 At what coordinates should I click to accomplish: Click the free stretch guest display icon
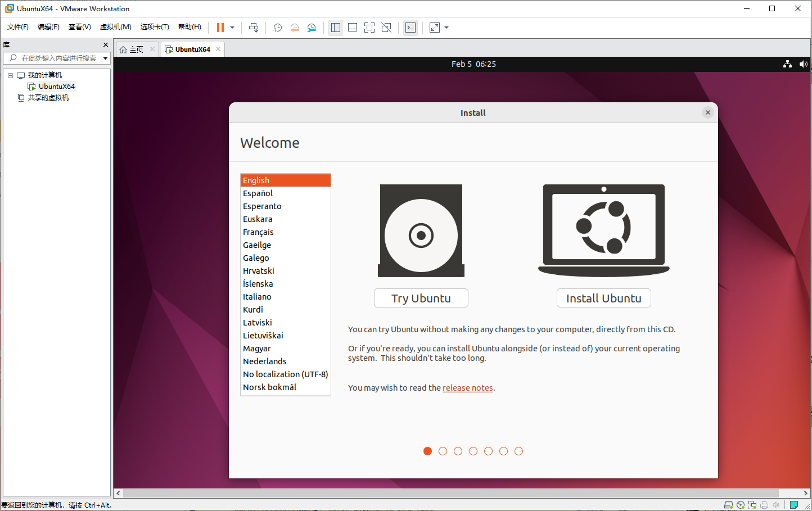coord(435,28)
